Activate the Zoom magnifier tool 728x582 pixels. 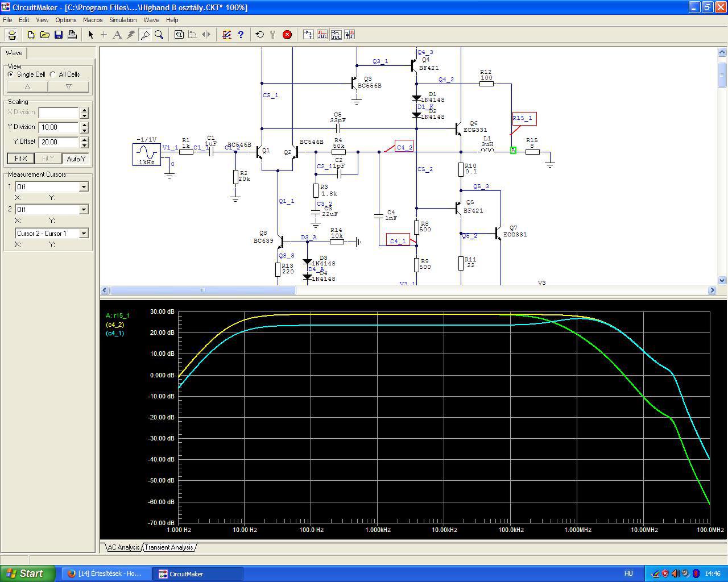[x=159, y=35]
